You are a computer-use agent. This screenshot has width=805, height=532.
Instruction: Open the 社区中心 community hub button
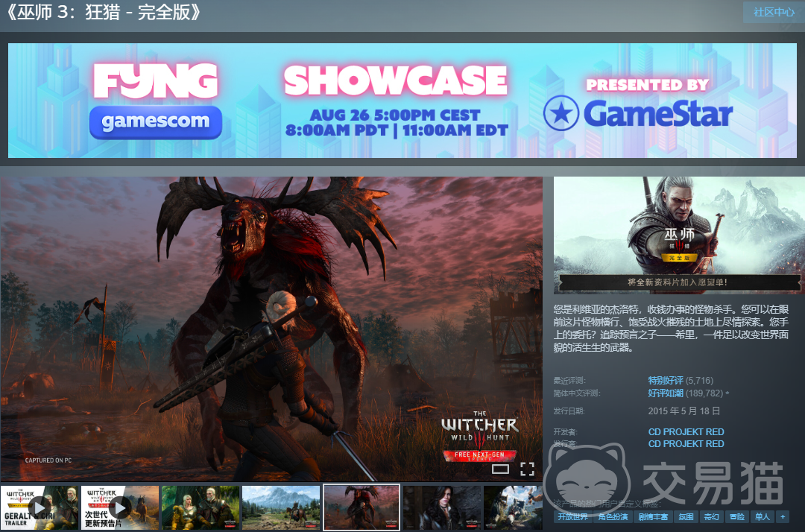click(774, 12)
